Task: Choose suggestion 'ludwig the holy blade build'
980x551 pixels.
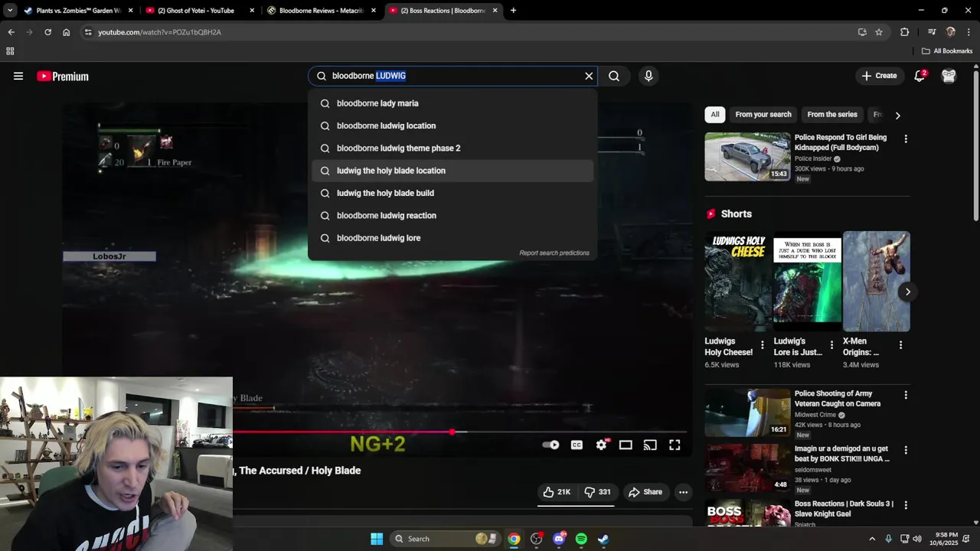Action: (x=452, y=193)
